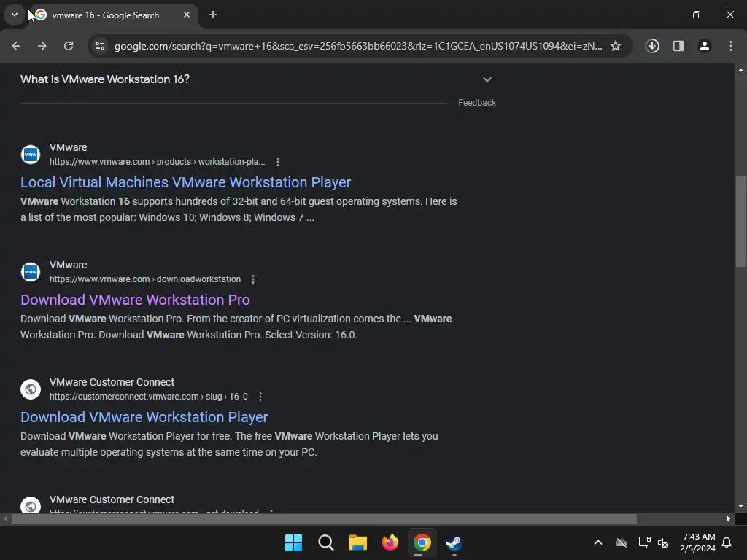Reload the current page
The image size is (747, 560).
(69, 46)
